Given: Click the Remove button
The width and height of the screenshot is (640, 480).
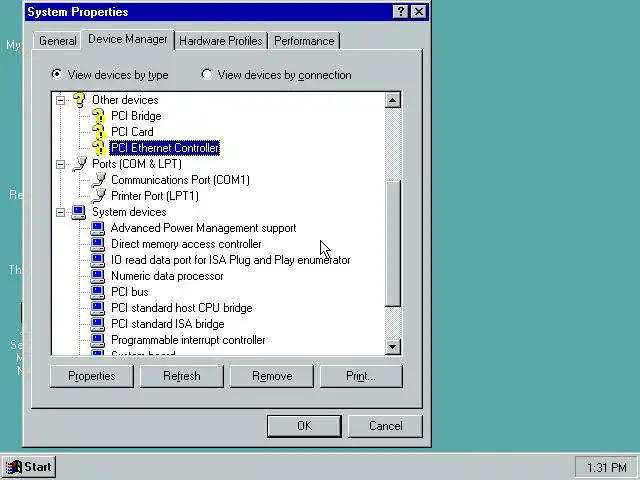Looking at the screenshot, I should (272, 376).
